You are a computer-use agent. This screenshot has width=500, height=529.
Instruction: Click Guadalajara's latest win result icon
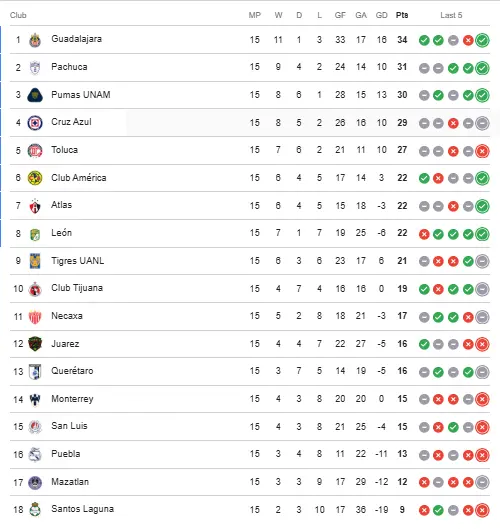point(482,40)
